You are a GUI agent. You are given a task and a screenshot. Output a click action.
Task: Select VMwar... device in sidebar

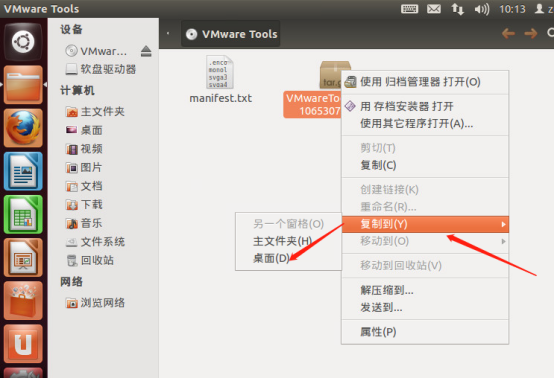click(96, 51)
